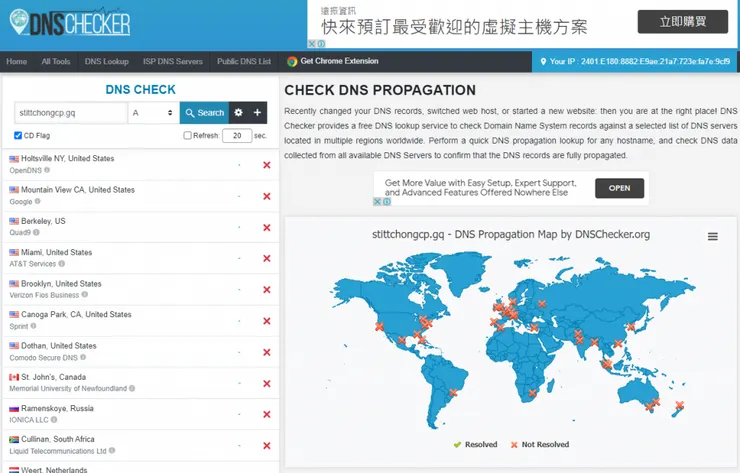Viewport: 740px width, 473px height.
Task: Close the middle ad X icon
Action: pos(377,202)
